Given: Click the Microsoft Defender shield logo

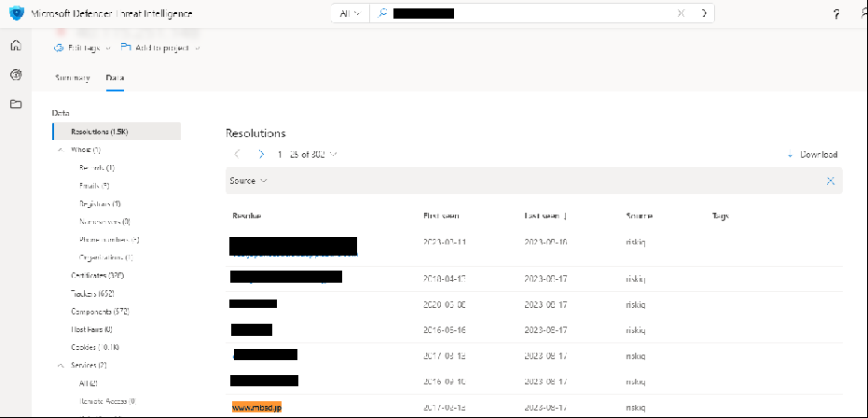Looking at the screenshot, I should click(x=17, y=13).
